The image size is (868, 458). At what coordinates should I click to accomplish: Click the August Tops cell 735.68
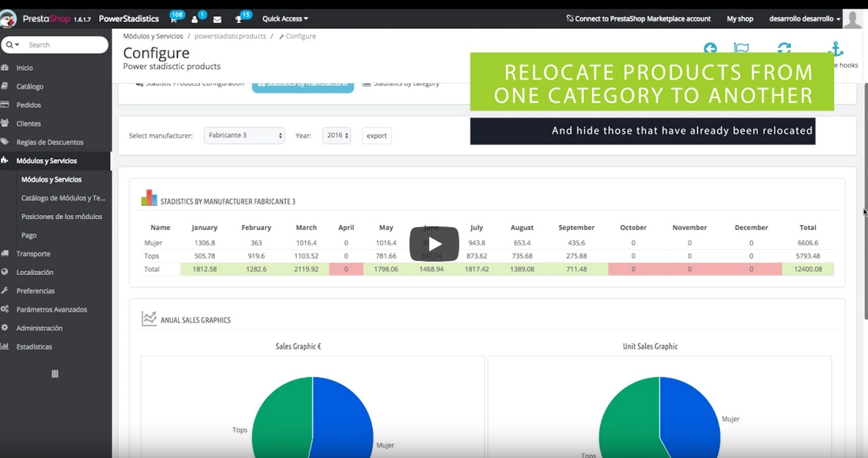pyautogui.click(x=522, y=256)
